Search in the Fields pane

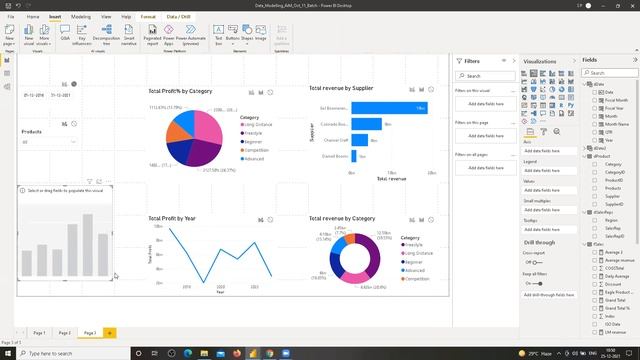pos(610,73)
